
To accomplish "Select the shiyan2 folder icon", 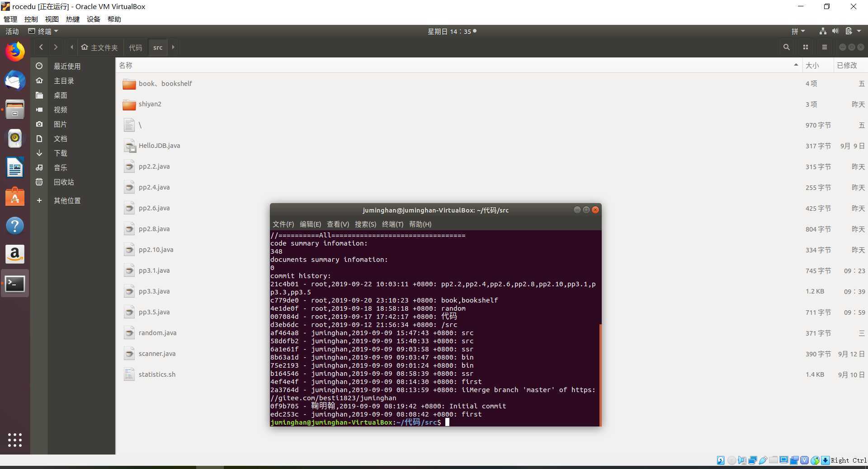I will click(x=129, y=104).
